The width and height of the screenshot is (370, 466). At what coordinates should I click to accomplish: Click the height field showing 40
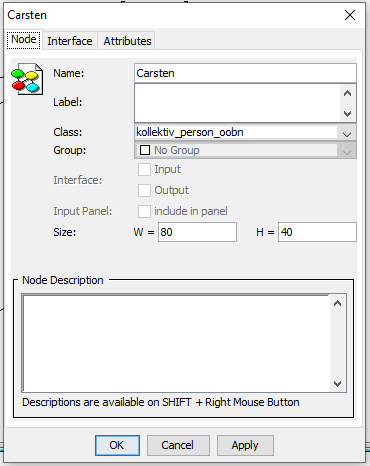[317, 232]
